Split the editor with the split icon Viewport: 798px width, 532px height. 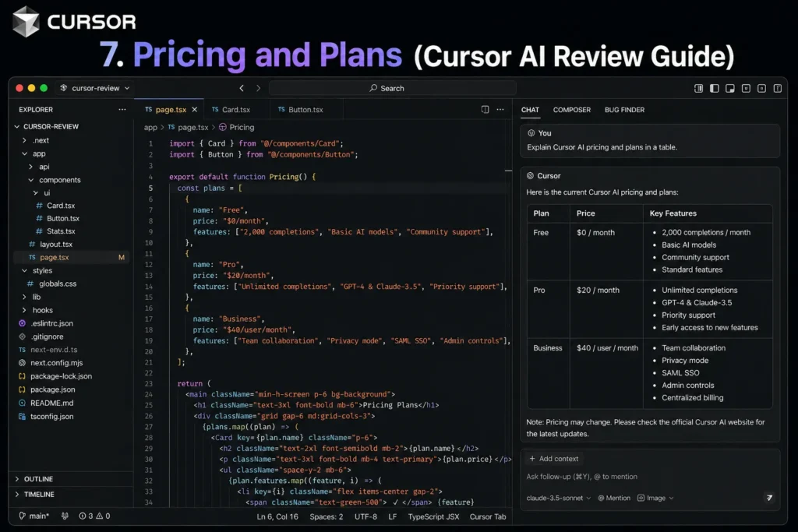(485, 109)
